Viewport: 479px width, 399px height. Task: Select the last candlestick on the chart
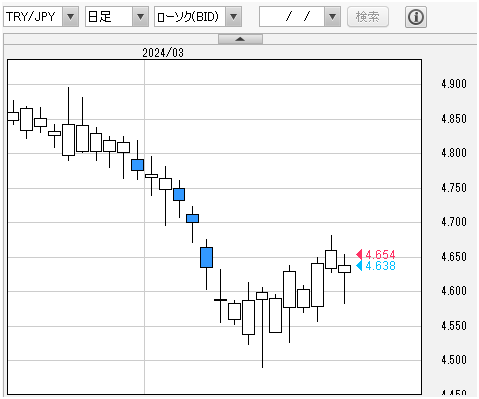coord(344,269)
